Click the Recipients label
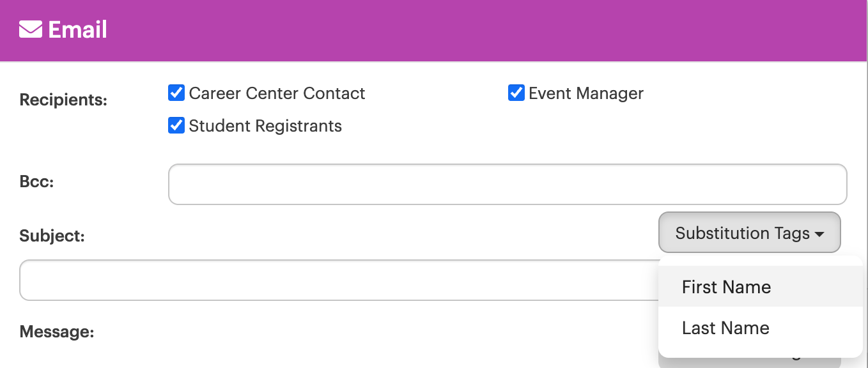 [x=63, y=100]
